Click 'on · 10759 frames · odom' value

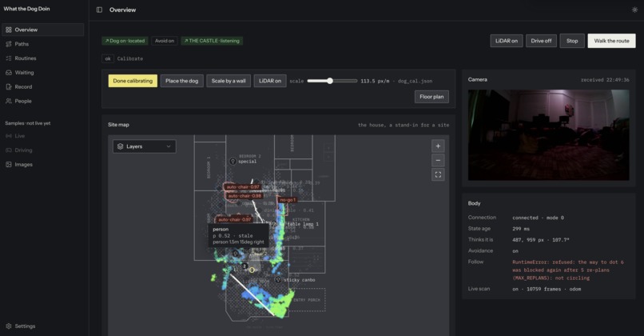coord(547,289)
